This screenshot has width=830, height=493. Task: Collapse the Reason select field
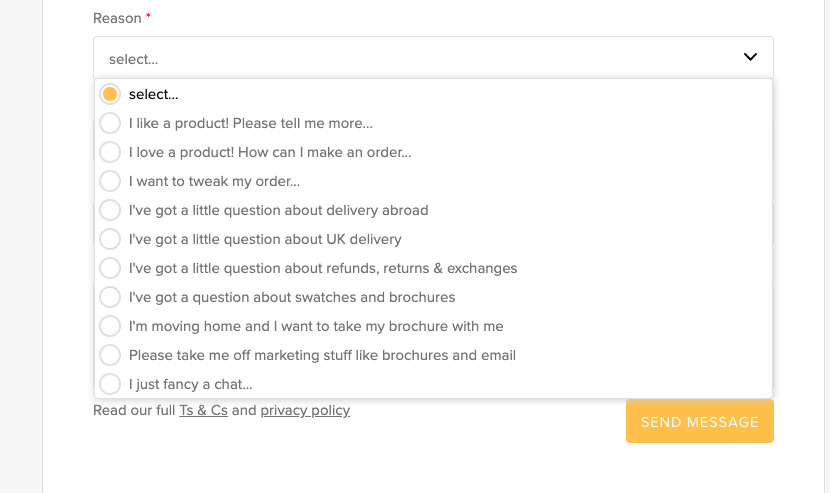point(433,58)
